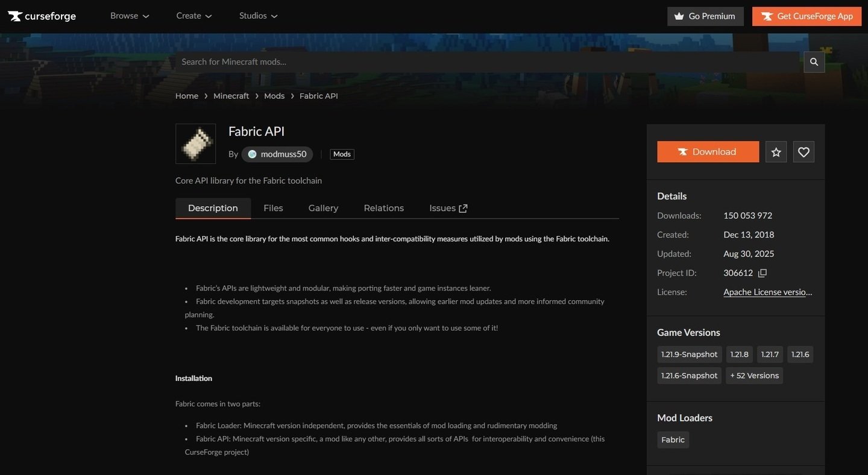Open the Apache License link

tap(768, 292)
